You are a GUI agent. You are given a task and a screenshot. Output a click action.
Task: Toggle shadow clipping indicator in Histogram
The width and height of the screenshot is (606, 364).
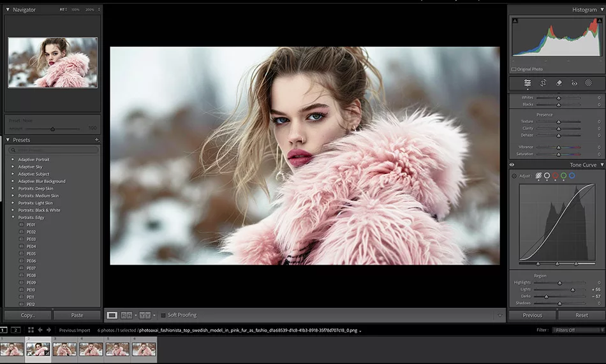click(515, 20)
